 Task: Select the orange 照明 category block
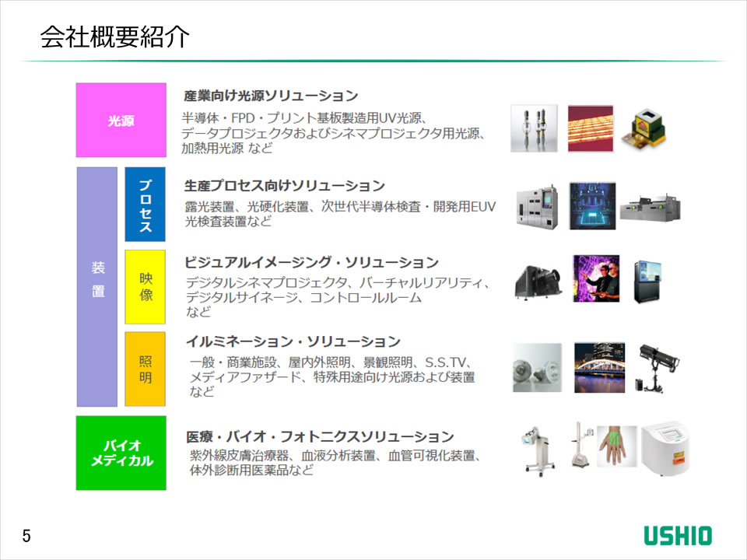[x=145, y=369]
